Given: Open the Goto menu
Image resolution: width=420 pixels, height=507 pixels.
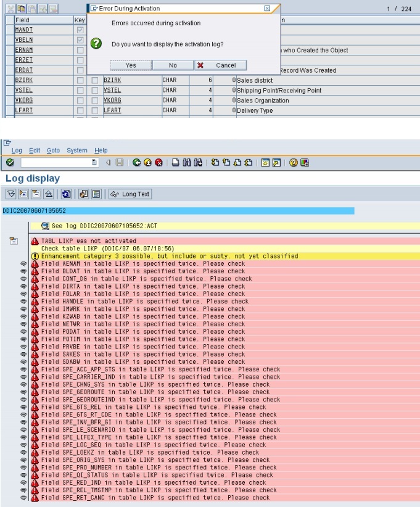Looking at the screenshot, I should [x=54, y=150].
